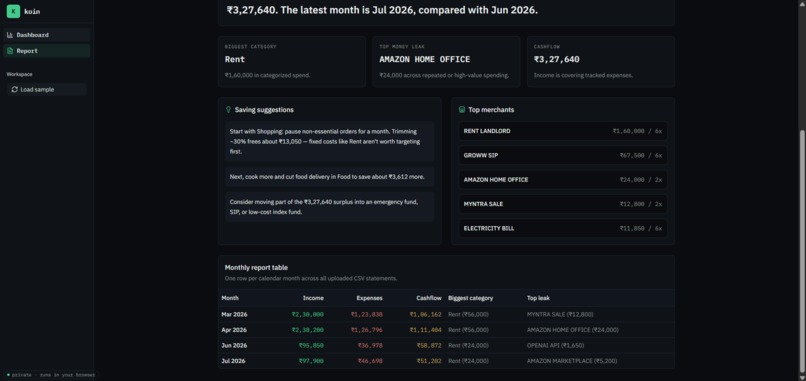806x381 pixels.
Task: Click the cook more food suggestion
Action: [x=329, y=176]
